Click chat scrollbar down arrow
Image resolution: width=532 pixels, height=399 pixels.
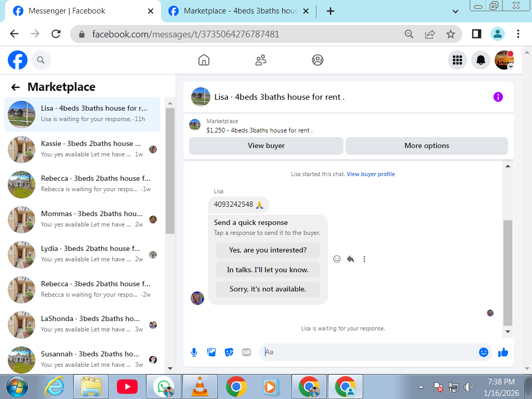pos(508,332)
